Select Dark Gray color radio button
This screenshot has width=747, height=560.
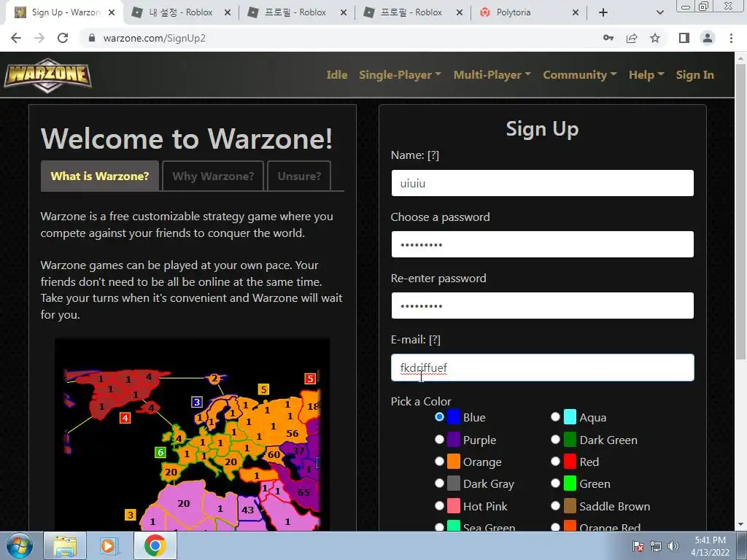[x=439, y=483]
